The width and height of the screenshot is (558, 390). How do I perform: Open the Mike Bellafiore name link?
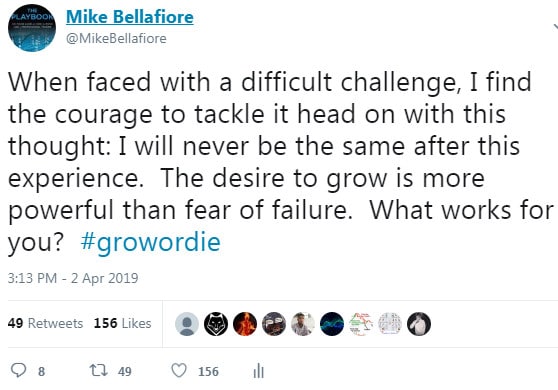(130, 17)
